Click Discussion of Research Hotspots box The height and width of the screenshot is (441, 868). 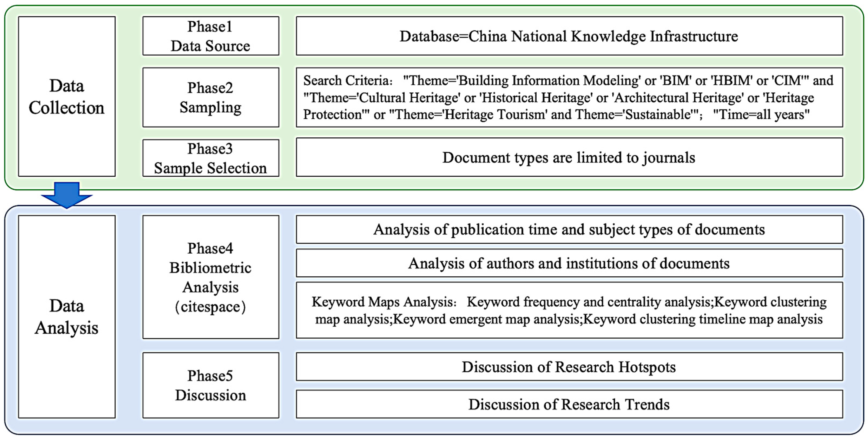click(x=569, y=367)
